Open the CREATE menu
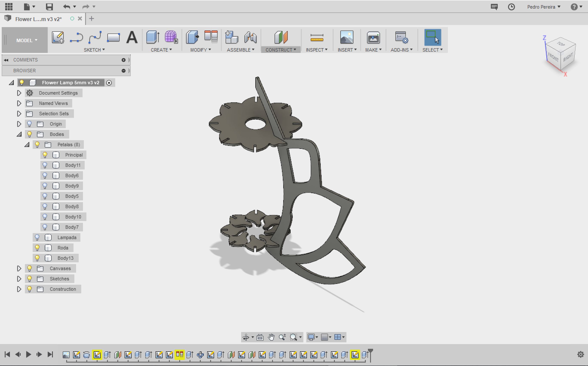The width and height of the screenshot is (588, 366). point(161,50)
